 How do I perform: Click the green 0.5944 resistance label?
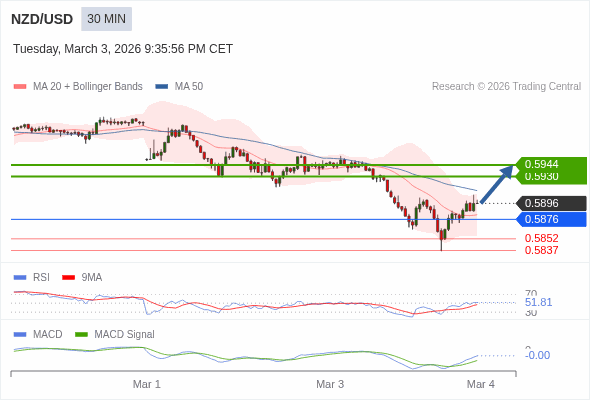tap(551, 164)
